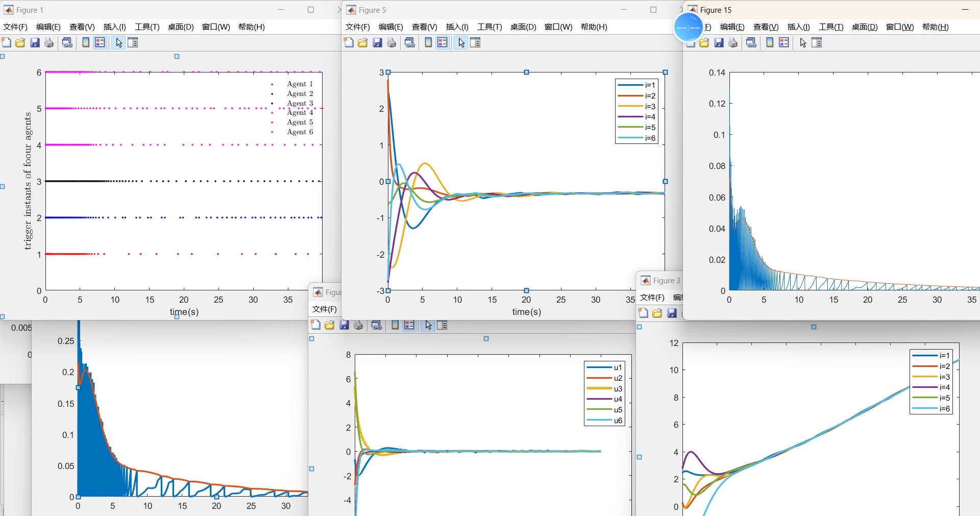Open 帮助(H) menu in Figure 15
This screenshot has height=516, width=980.
[936, 27]
